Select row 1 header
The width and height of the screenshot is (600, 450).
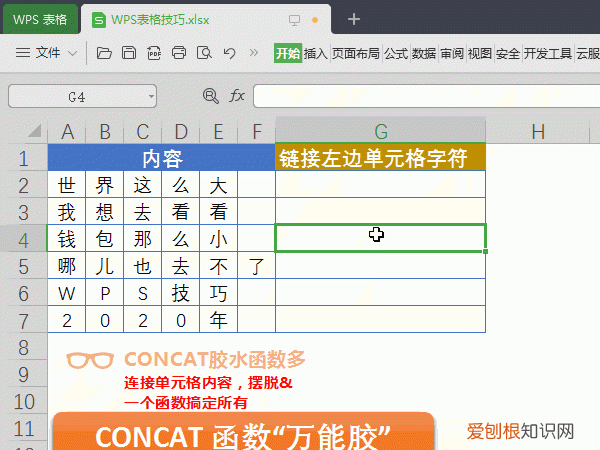click(x=24, y=158)
